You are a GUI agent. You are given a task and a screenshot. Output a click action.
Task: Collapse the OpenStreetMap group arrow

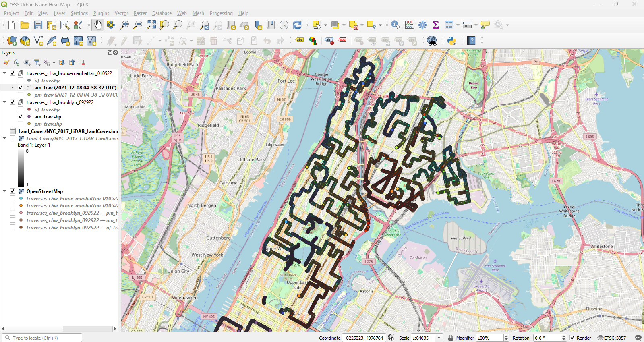(4, 191)
